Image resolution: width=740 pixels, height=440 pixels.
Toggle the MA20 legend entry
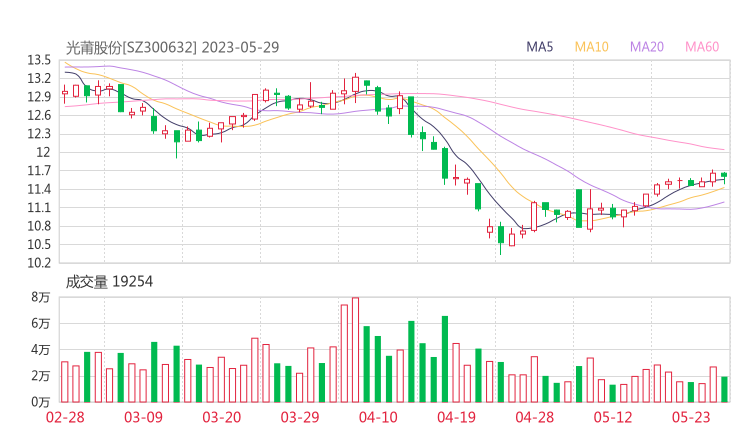[647, 47]
